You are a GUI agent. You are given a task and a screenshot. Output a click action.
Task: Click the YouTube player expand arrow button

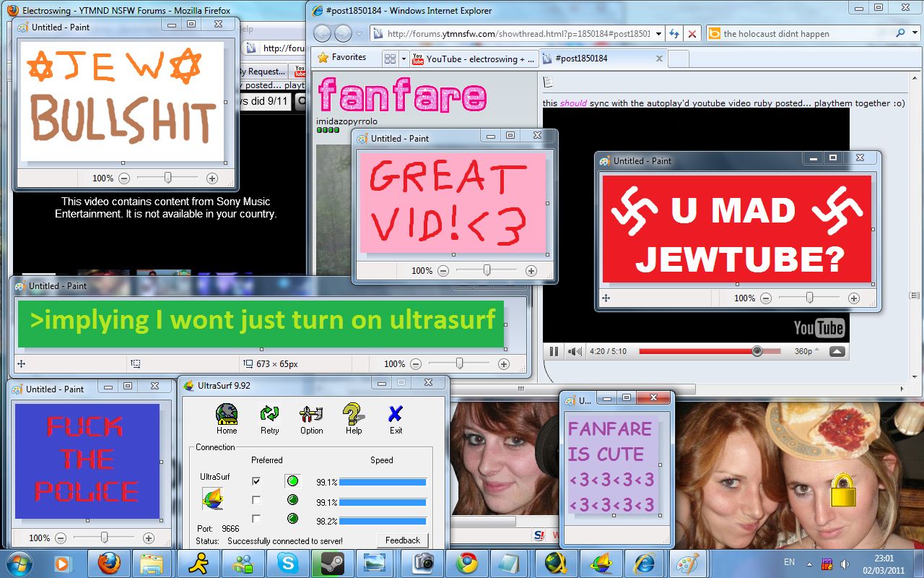(x=837, y=351)
